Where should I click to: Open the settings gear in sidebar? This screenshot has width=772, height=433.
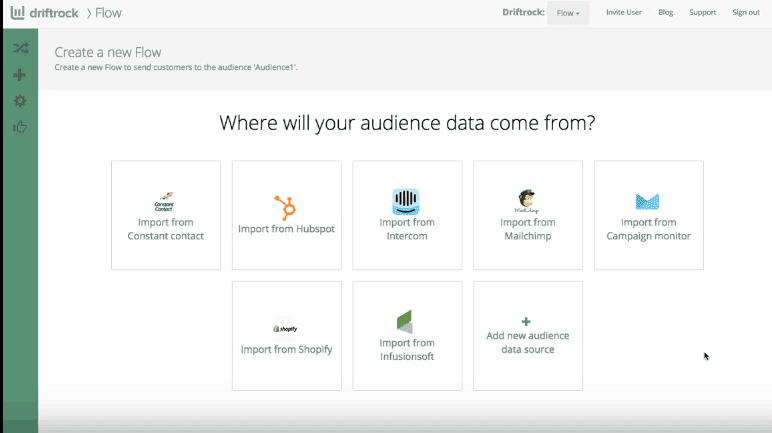(x=20, y=101)
